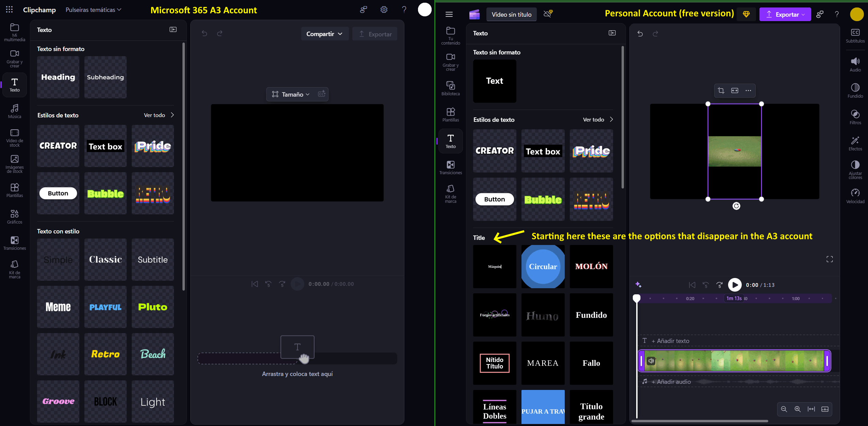Image resolution: width=868 pixels, height=426 pixels.
Task: Click the AI sparkle icon above timeline
Action: coord(638,285)
